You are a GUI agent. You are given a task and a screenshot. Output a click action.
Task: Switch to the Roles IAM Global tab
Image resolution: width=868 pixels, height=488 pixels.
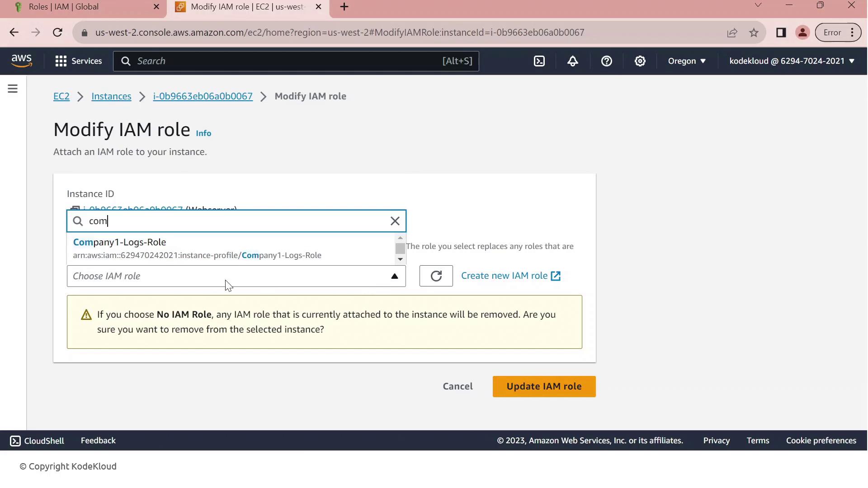coord(63,7)
